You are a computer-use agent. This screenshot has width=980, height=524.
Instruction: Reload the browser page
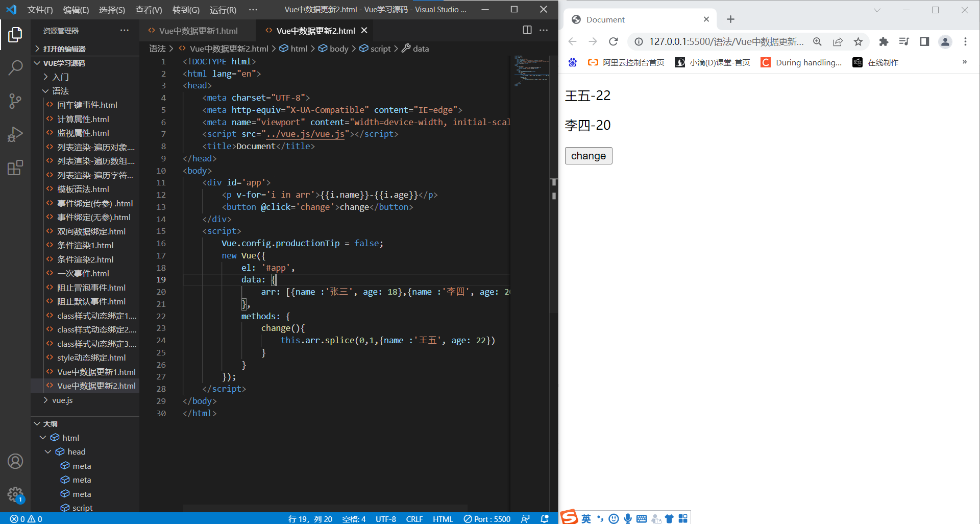pyautogui.click(x=614, y=42)
